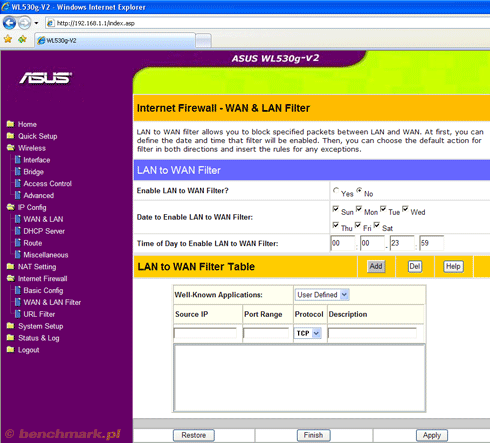Uncheck the Sun day checkbox
The width and height of the screenshot is (490, 443).
pyautogui.click(x=336, y=209)
